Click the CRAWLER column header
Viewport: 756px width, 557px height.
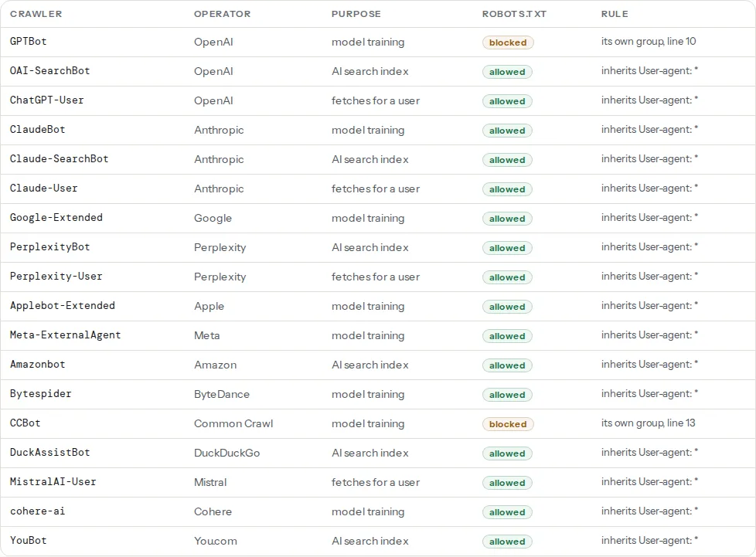click(x=36, y=14)
